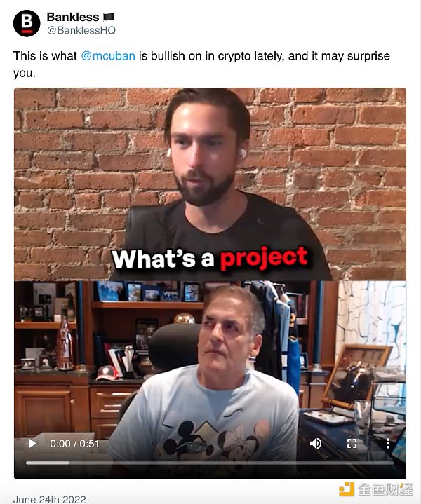The height and width of the screenshot is (504, 421).
Task: Click the played portion of progress bar
Action: click(x=47, y=463)
